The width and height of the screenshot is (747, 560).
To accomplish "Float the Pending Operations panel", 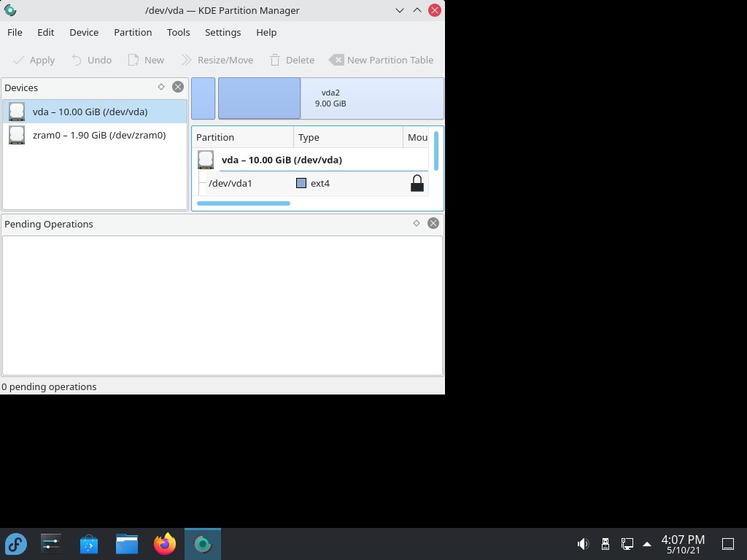I will pyautogui.click(x=417, y=223).
